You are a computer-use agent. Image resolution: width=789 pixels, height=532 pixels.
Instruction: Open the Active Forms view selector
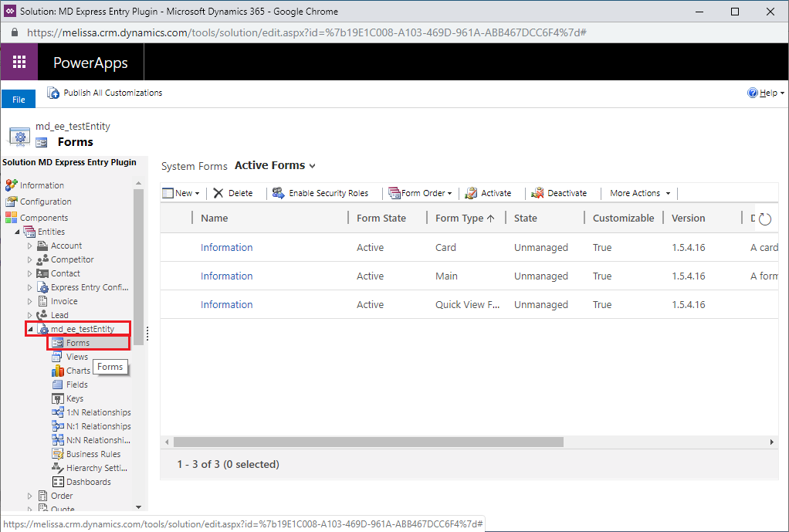point(276,165)
